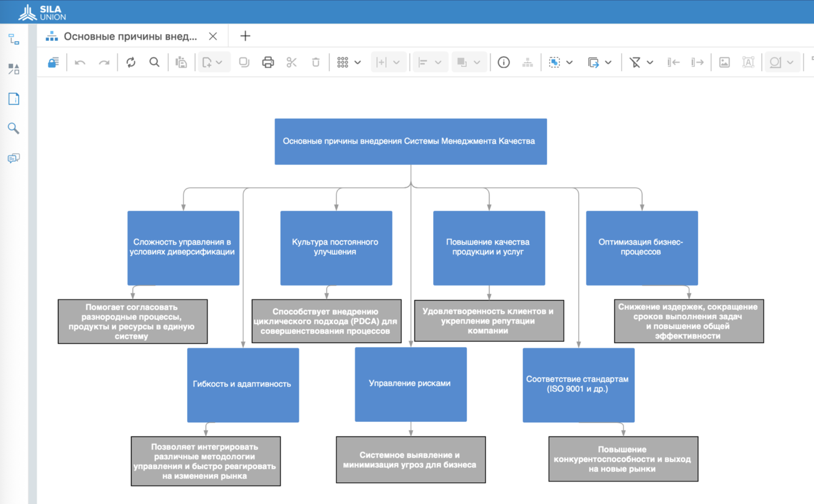Delete selection with the trash icon
This screenshot has width=814, height=504.
tap(316, 62)
